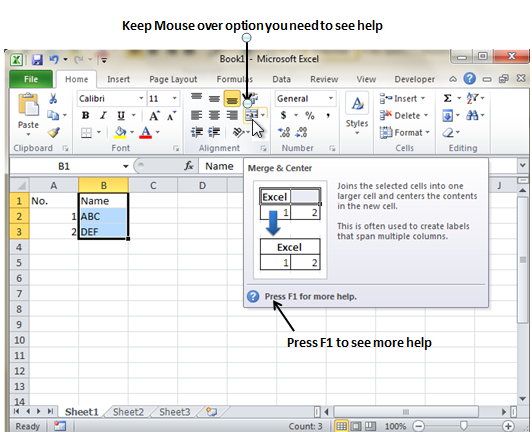This screenshot has height=432, width=532.
Task: Save the workbook with the floppy disk icon
Action: point(37,60)
